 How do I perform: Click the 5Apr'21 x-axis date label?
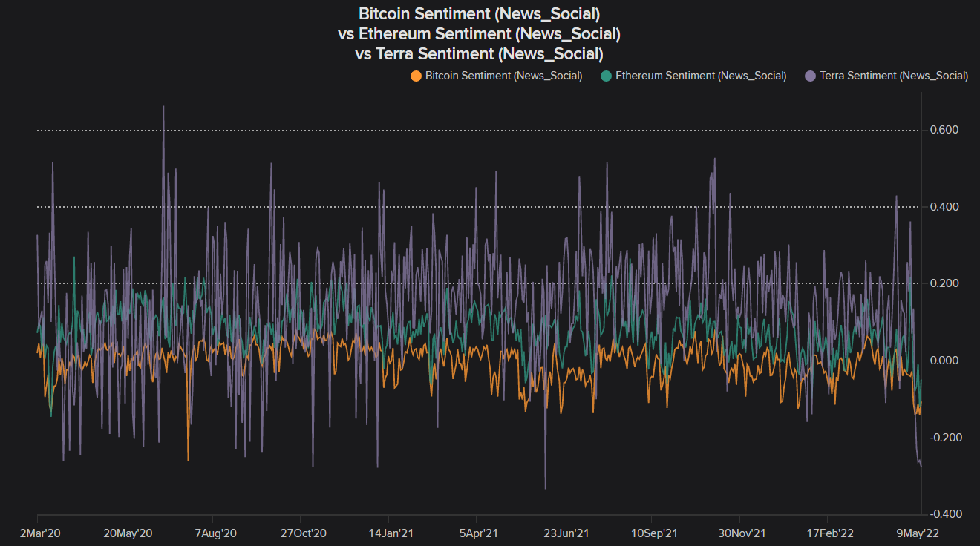point(478,533)
